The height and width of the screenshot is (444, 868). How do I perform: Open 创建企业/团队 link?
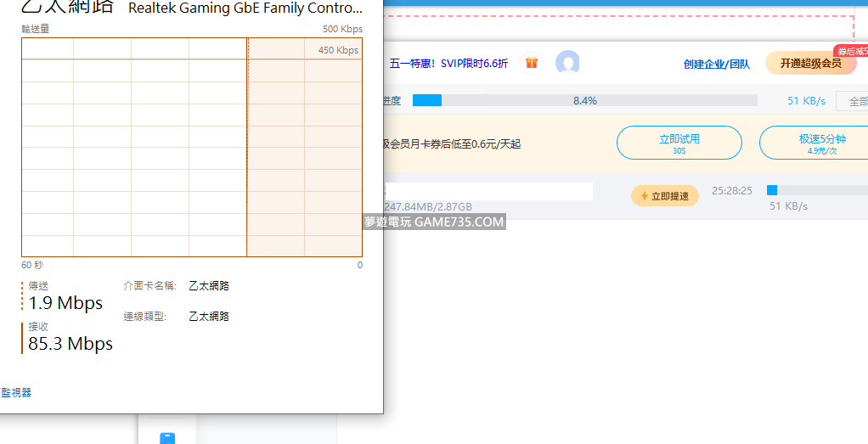tap(716, 65)
